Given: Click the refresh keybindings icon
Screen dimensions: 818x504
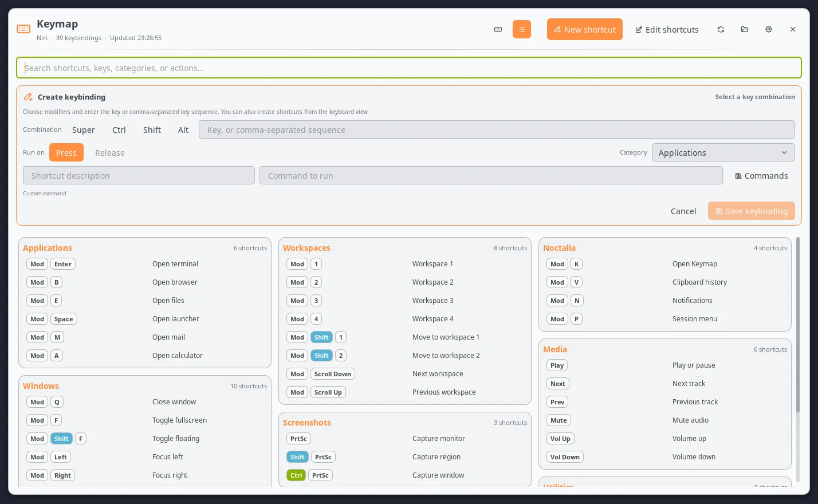Looking at the screenshot, I should (721, 29).
